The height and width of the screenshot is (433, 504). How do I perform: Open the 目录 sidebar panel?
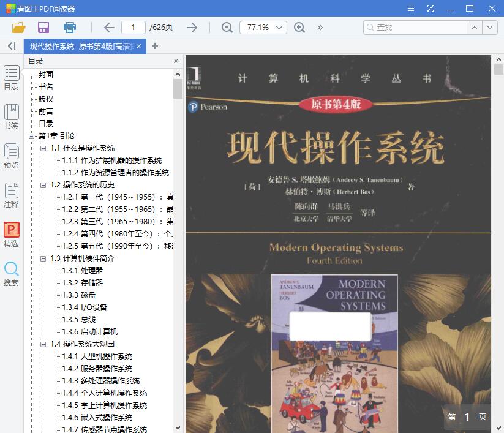11,78
